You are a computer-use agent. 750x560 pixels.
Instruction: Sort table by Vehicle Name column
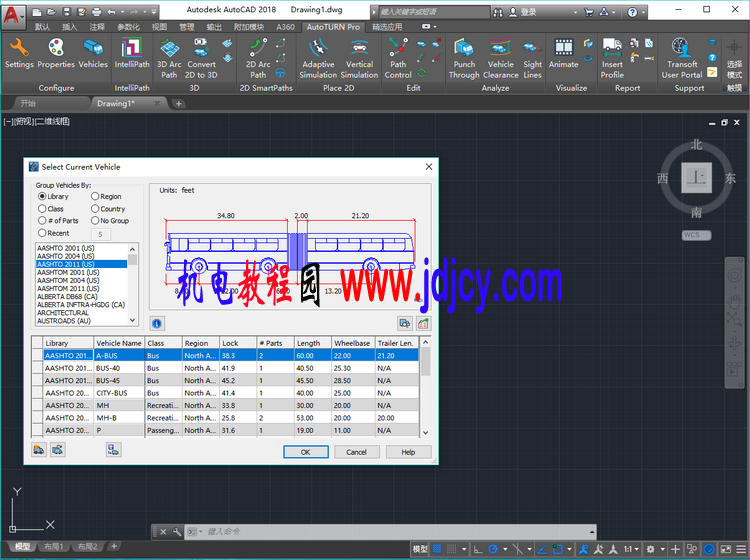119,343
